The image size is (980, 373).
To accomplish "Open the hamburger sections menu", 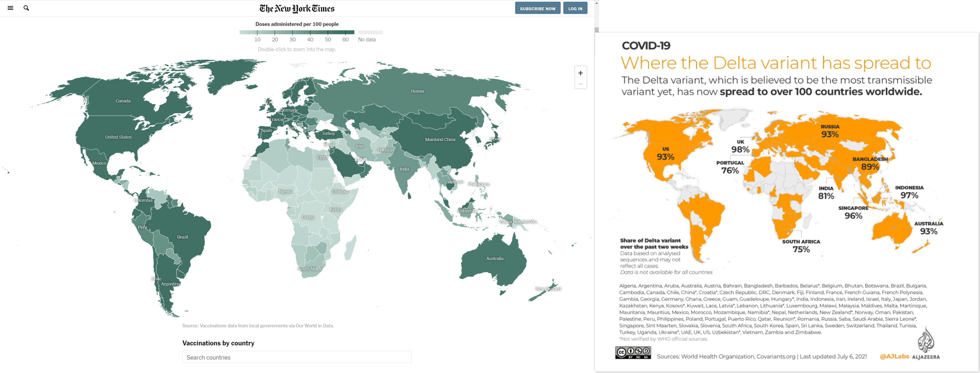I will (x=10, y=8).
